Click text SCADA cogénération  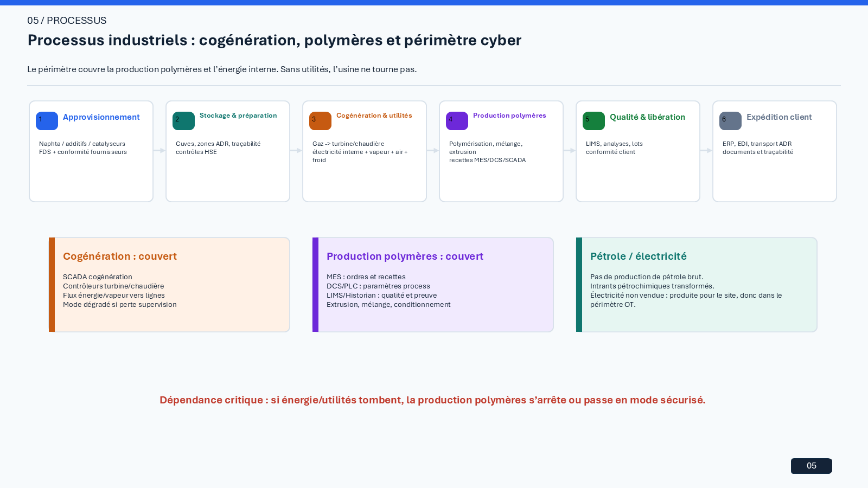pos(98,277)
